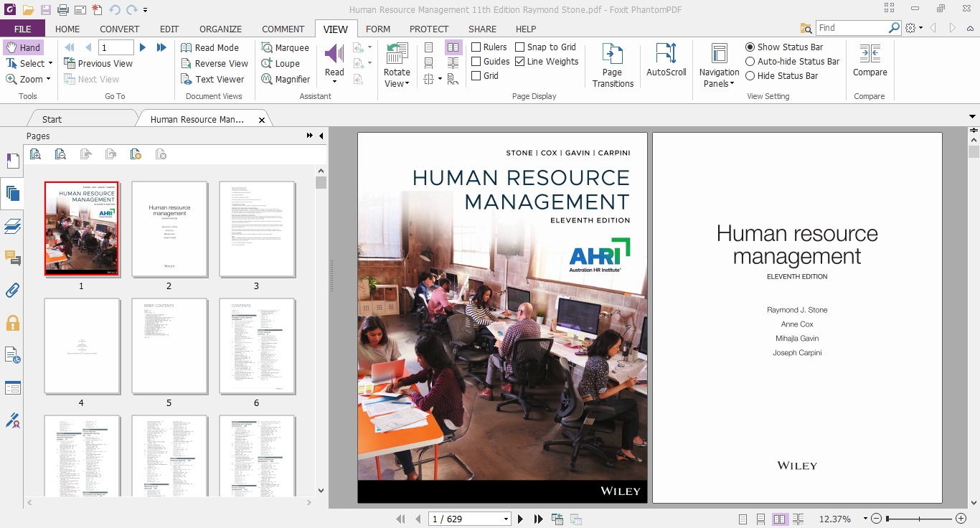Close the Human Resource Management document tab

click(x=262, y=121)
